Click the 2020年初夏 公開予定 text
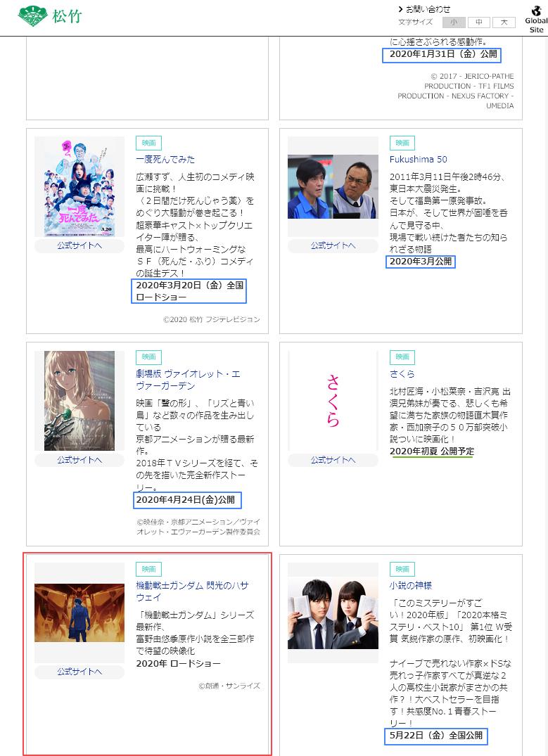Screen dimensions: 548x756 [x=432, y=451]
